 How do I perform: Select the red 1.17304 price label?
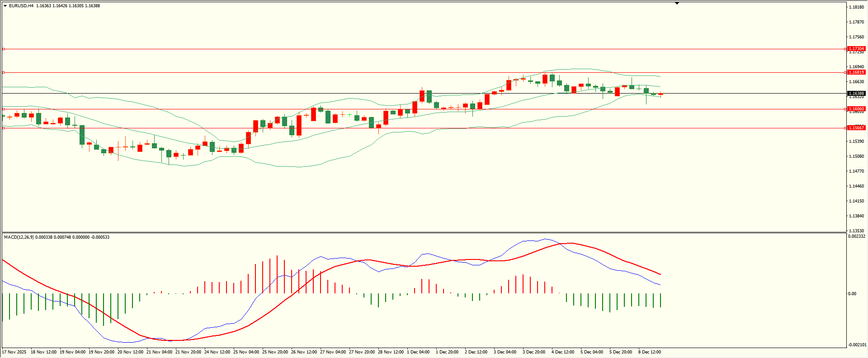(856, 49)
